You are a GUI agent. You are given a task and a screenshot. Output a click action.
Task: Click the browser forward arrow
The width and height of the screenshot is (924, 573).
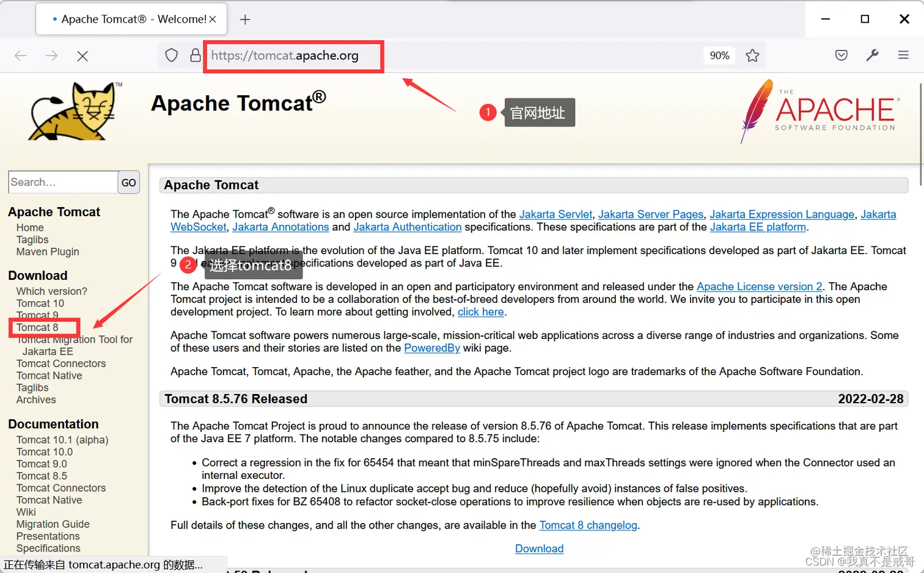click(52, 56)
